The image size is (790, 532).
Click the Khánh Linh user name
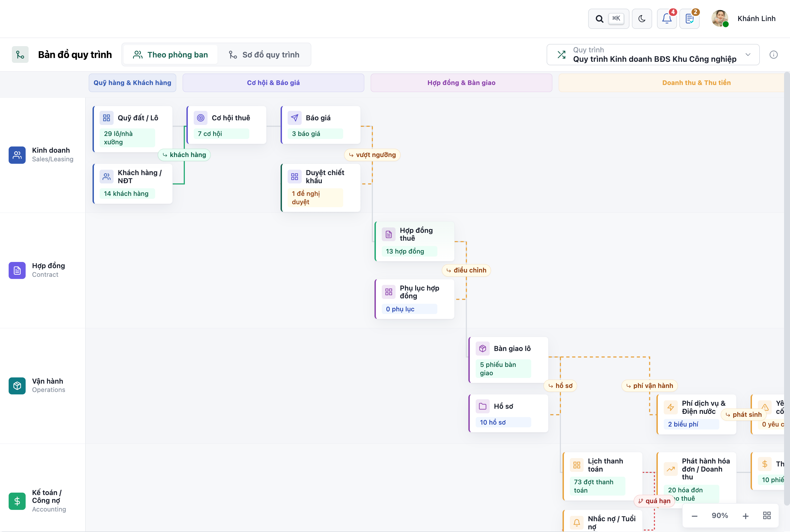[x=756, y=19]
